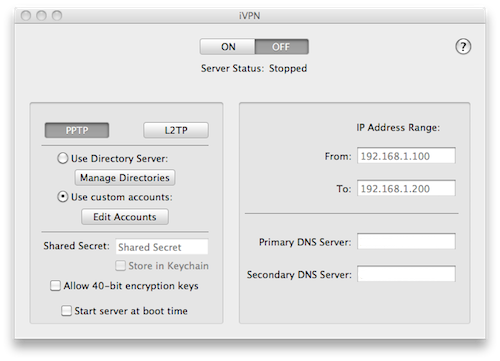
Task: Click the From IP address field
Action: (x=406, y=156)
